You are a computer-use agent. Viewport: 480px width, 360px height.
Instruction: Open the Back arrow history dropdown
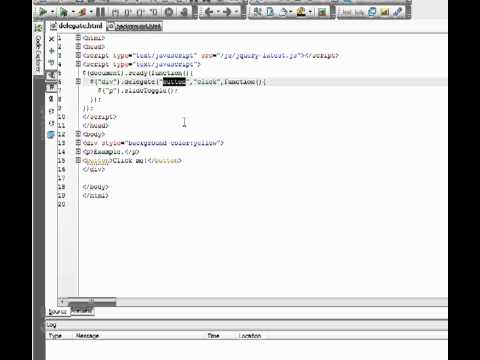tap(218, 12)
